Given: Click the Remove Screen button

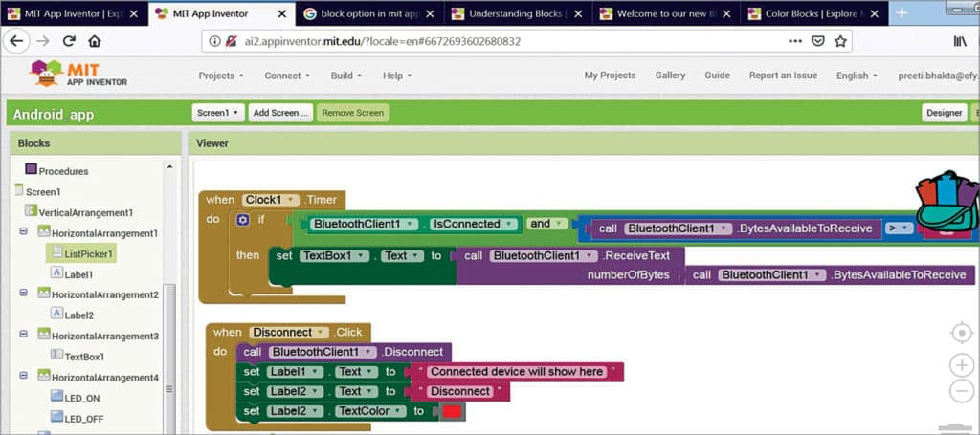Looking at the screenshot, I should [x=352, y=113].
